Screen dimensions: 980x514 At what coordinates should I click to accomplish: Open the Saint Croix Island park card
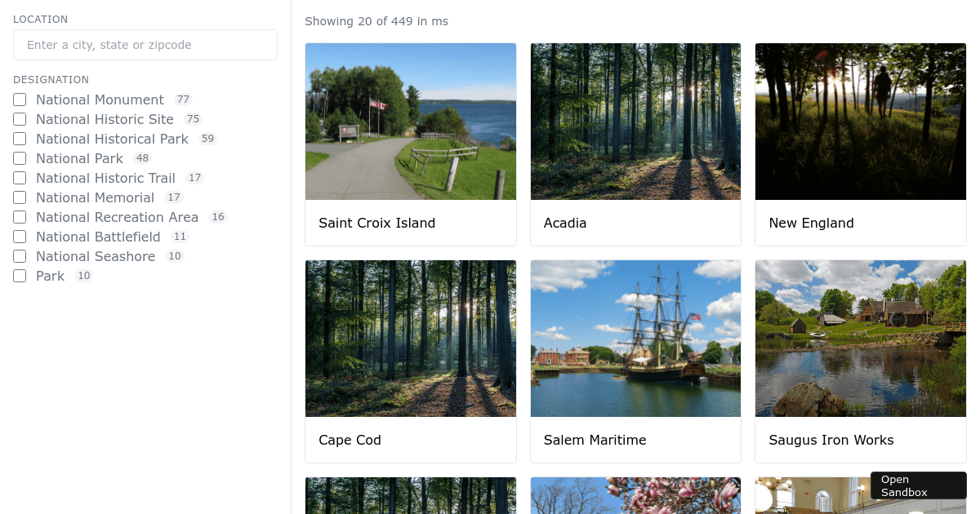click(410, 121)
